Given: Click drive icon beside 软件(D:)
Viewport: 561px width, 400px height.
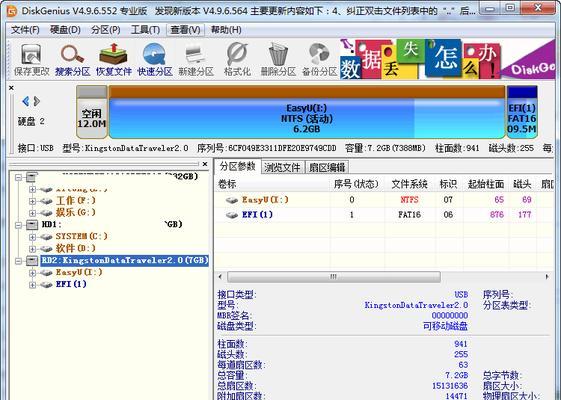Looking at the screenshot, I should pos(46,249).
